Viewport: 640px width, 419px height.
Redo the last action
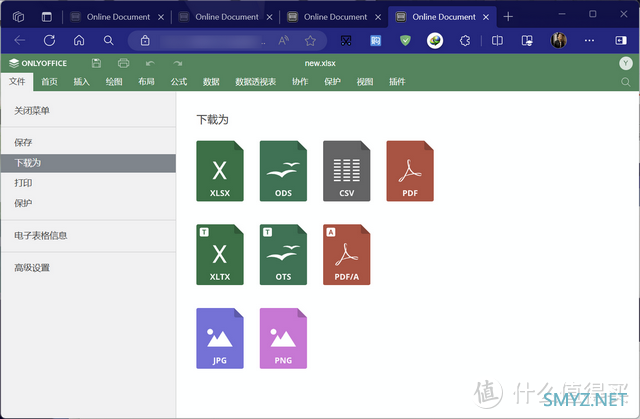(x=178, y=63)
